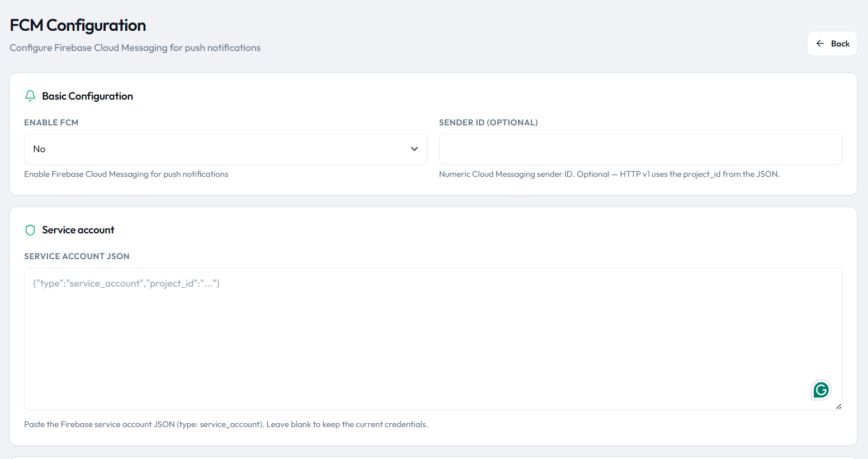Select the Basic Configuration section title
Image resolution: width=868 pixels, height=459 pixels.
(87, 96)
